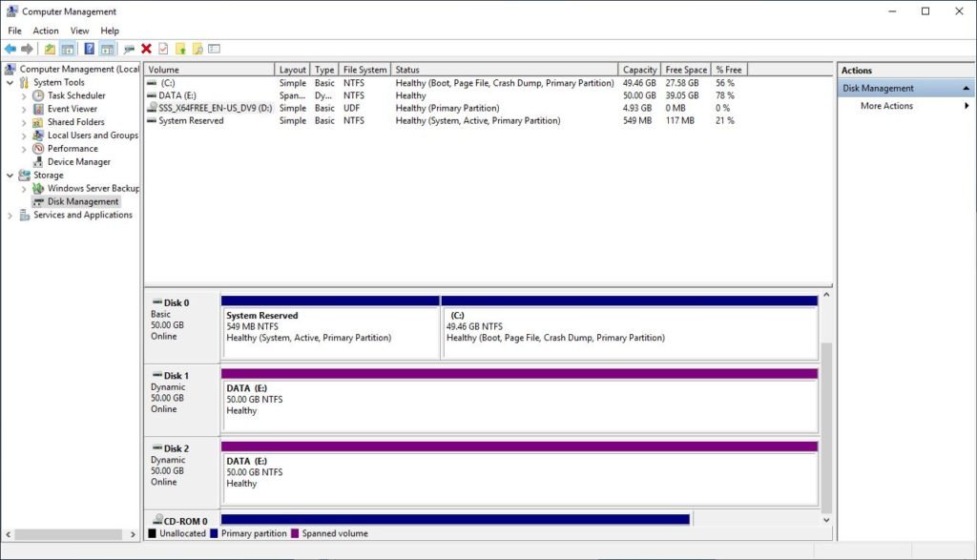Expand the Windows Server Backup node

click(x=24, y=189)
